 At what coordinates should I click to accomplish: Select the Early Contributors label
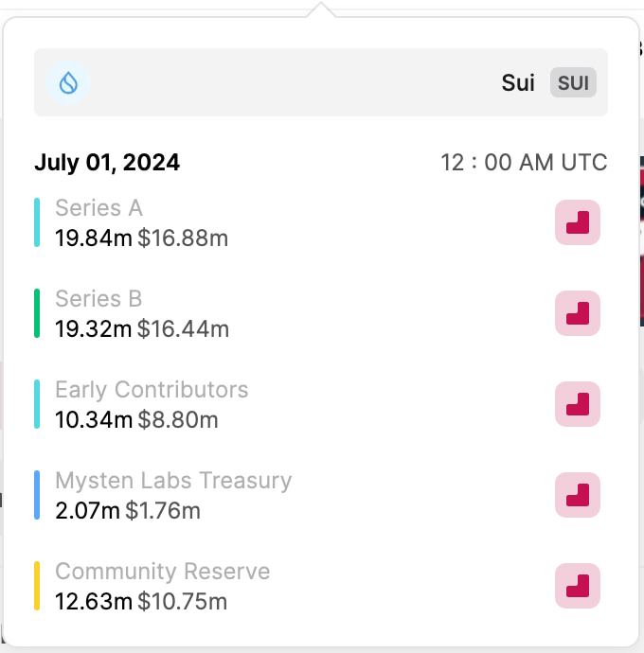point(152,390)
